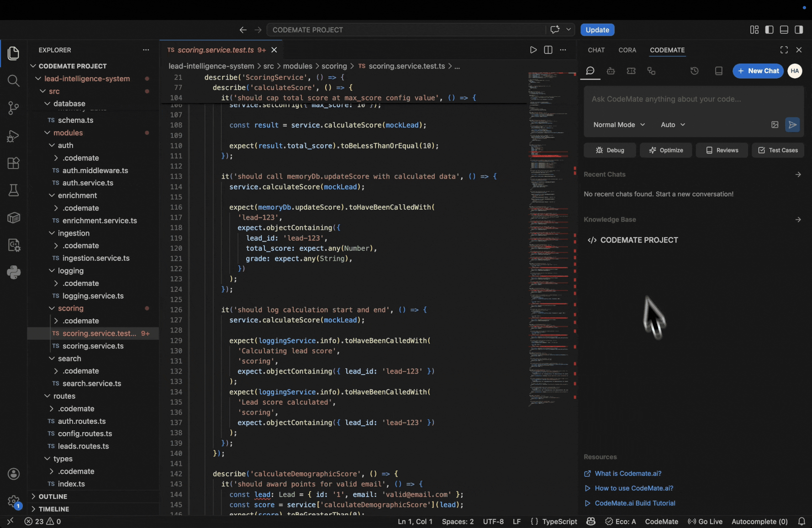The image size is (812, 528).
Task: Go back in navigation history
Action: point(243,30)
